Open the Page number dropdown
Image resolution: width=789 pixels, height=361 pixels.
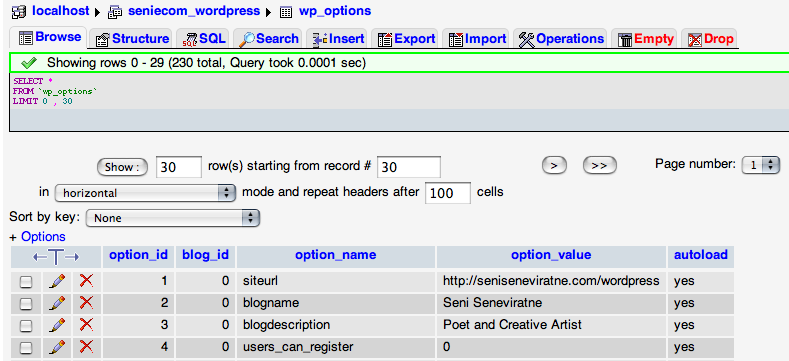coord(761,165)
